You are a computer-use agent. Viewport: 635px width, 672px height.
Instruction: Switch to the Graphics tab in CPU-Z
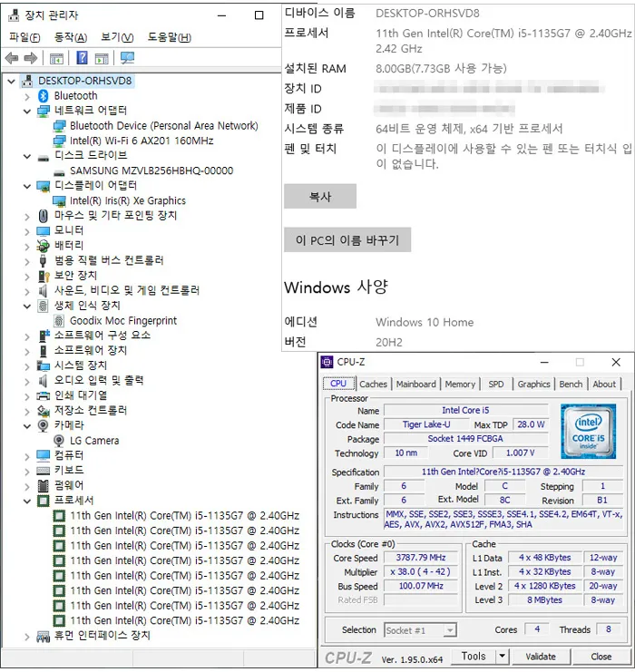click(533, 384)
